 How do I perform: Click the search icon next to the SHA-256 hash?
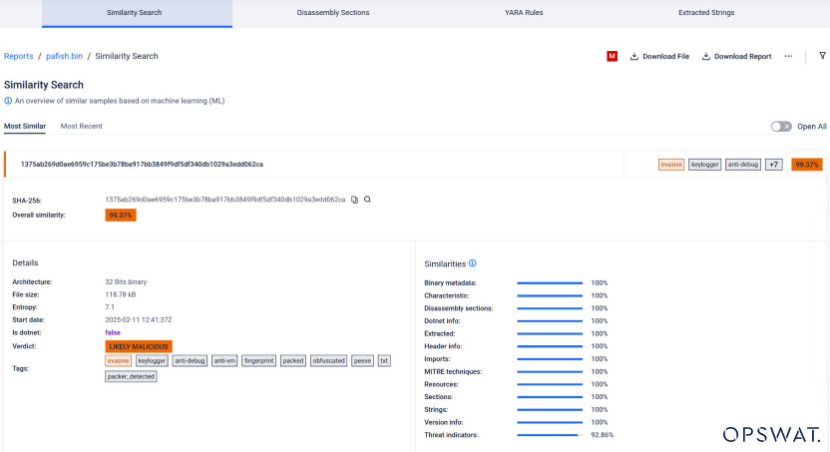tap(367, 200)
